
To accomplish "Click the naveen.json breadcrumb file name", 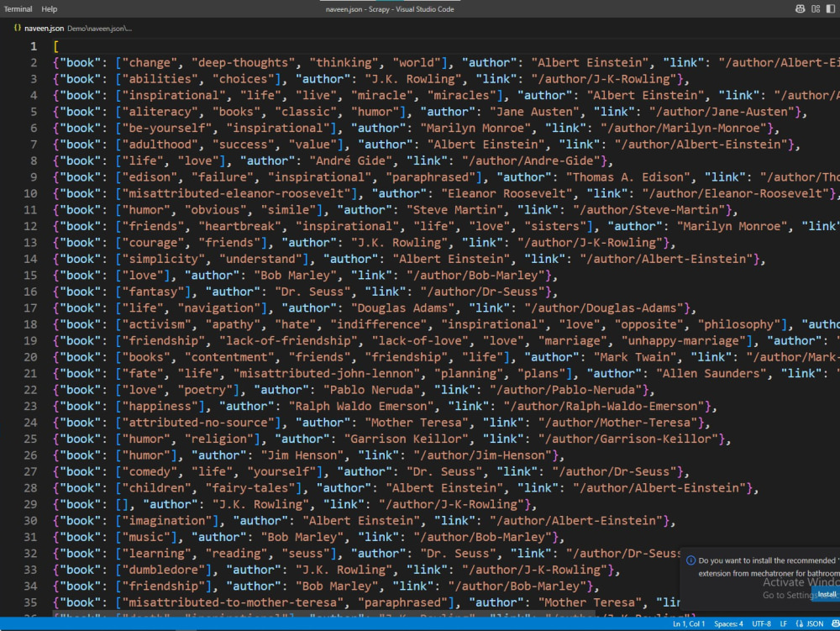I will pos(44,29).
